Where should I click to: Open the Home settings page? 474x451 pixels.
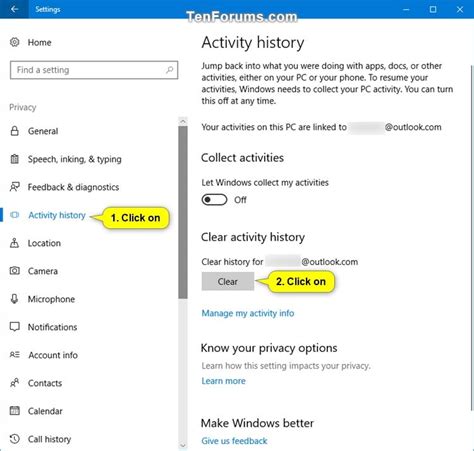point(39,42)
